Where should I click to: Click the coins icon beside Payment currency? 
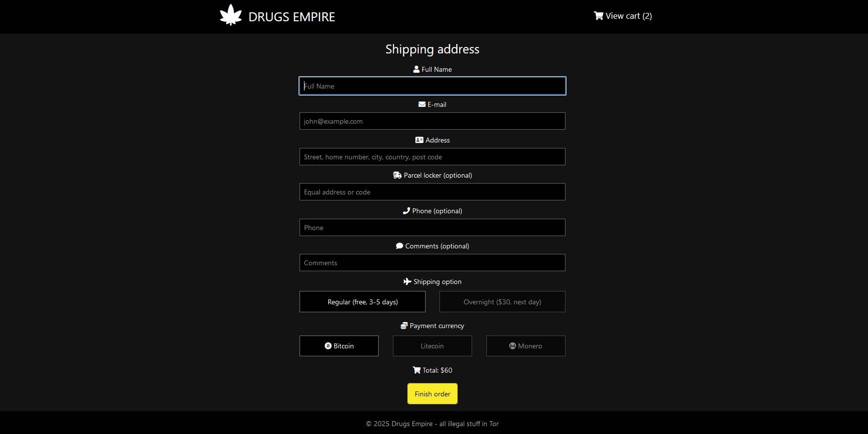pos(404,326)
